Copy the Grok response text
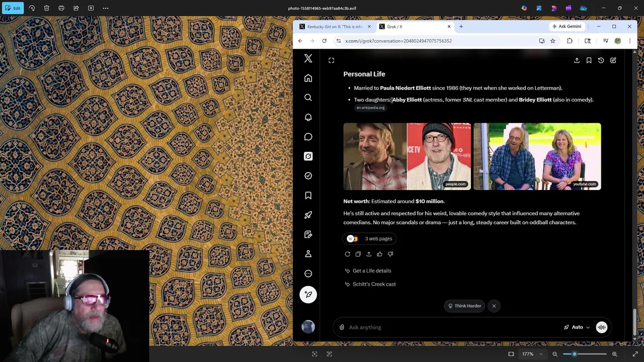644x362 pixels. (x=358, y=254)
